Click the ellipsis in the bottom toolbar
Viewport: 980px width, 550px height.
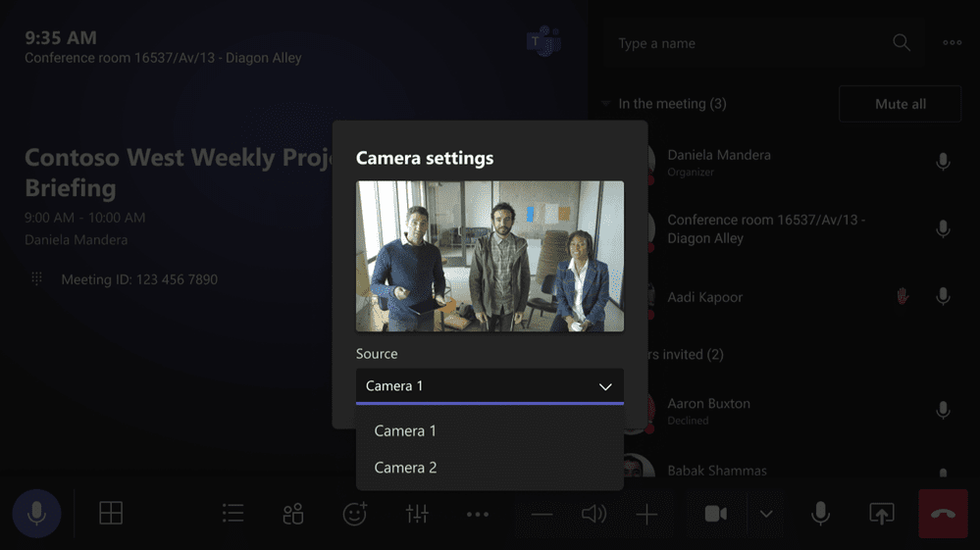478,514
